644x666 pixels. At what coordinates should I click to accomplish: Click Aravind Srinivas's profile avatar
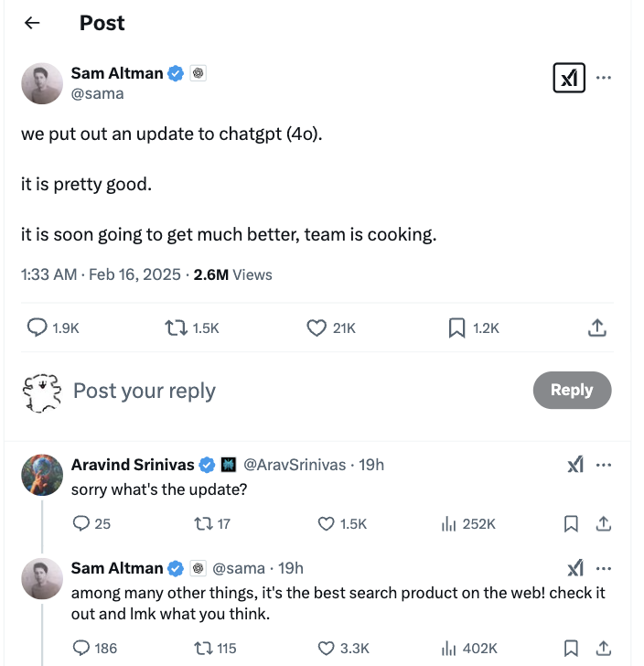click(42, 475)
